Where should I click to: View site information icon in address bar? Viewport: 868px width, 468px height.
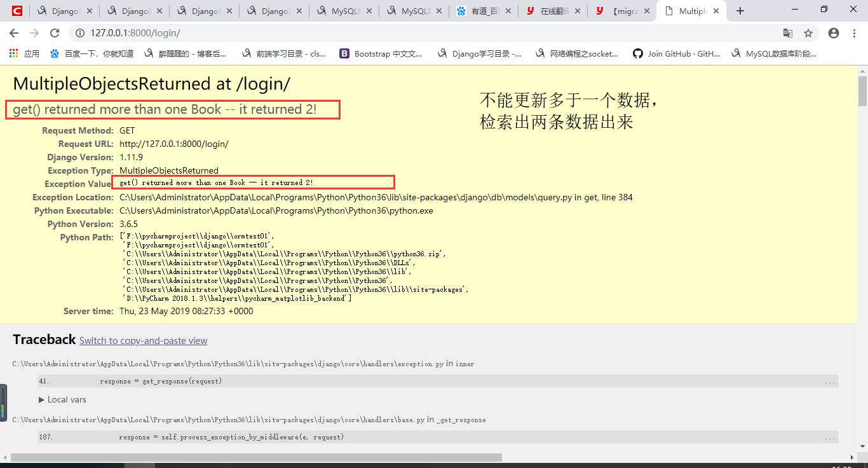pyautogui.click(x=81, y=33)
